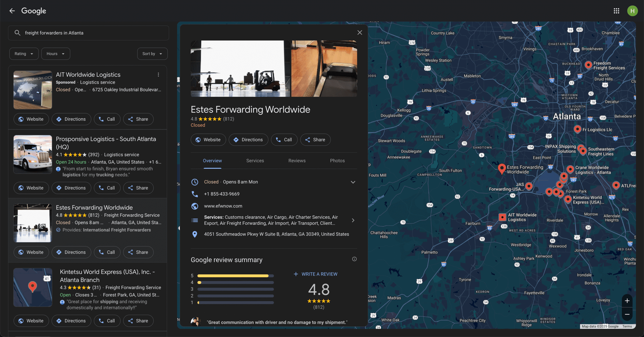The width and height of the screenshot is (644, 337).
Task: Get Directions from the details panel
Action: pos(248,140)
